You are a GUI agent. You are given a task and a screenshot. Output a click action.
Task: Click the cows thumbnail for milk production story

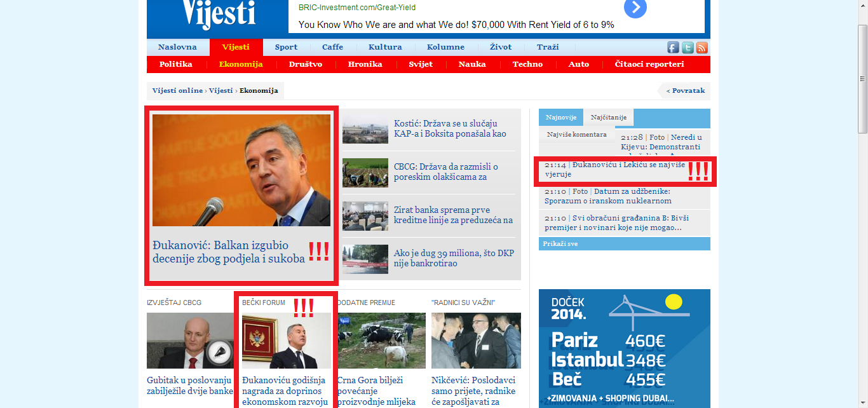pyautogui.click(x=381, y=341)
